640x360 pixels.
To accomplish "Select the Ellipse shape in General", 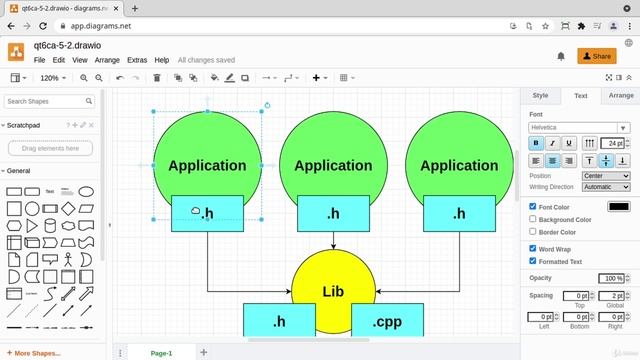I will [86, 191].
